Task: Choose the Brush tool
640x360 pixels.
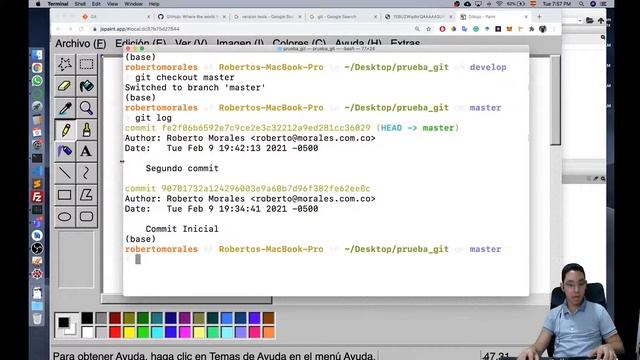Action: [86, 130]
